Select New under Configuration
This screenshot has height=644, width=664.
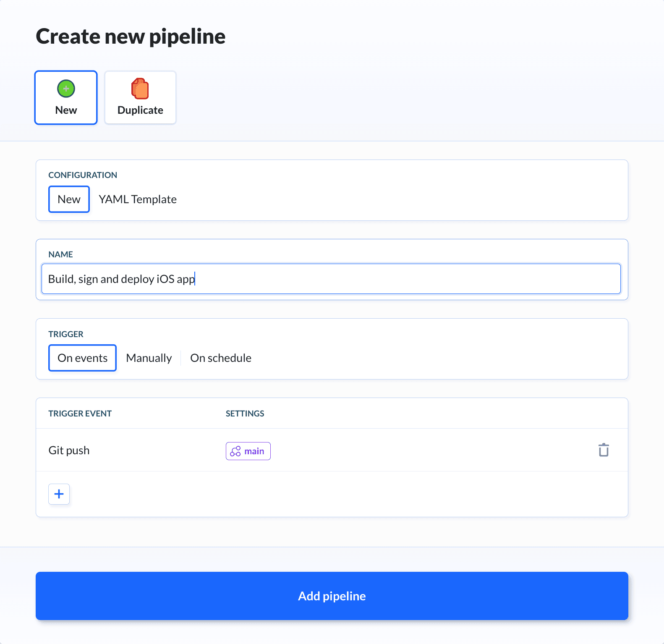point(69,199)
